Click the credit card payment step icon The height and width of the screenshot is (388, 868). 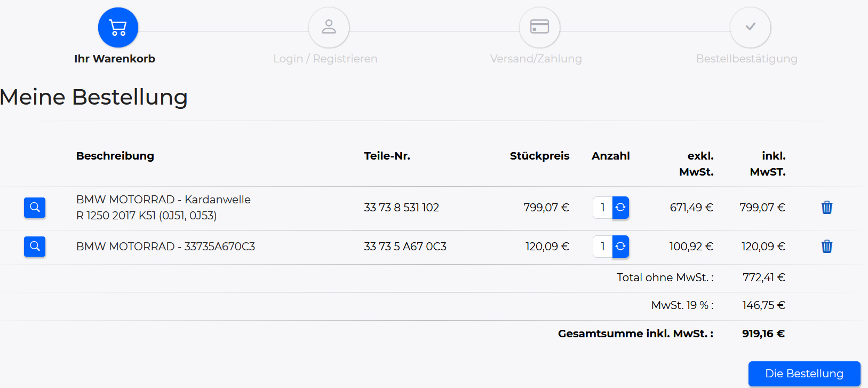pos(539,27)
